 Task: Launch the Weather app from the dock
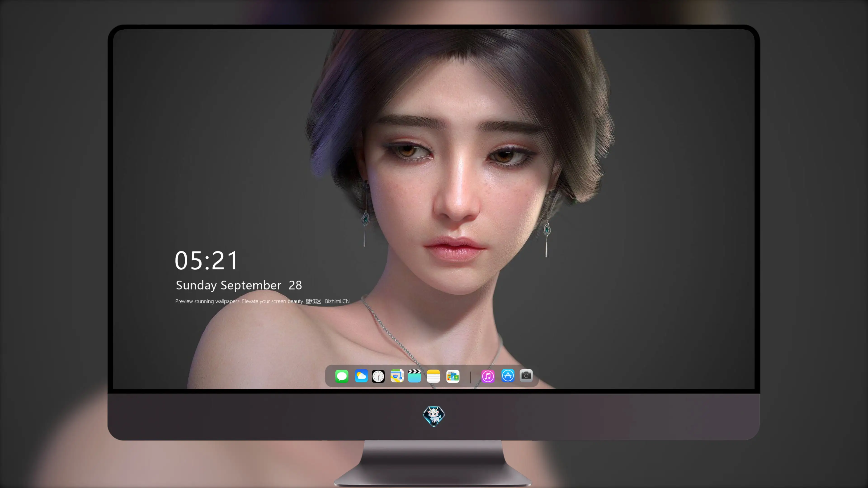pyautogui.click(x=361, y=376)
